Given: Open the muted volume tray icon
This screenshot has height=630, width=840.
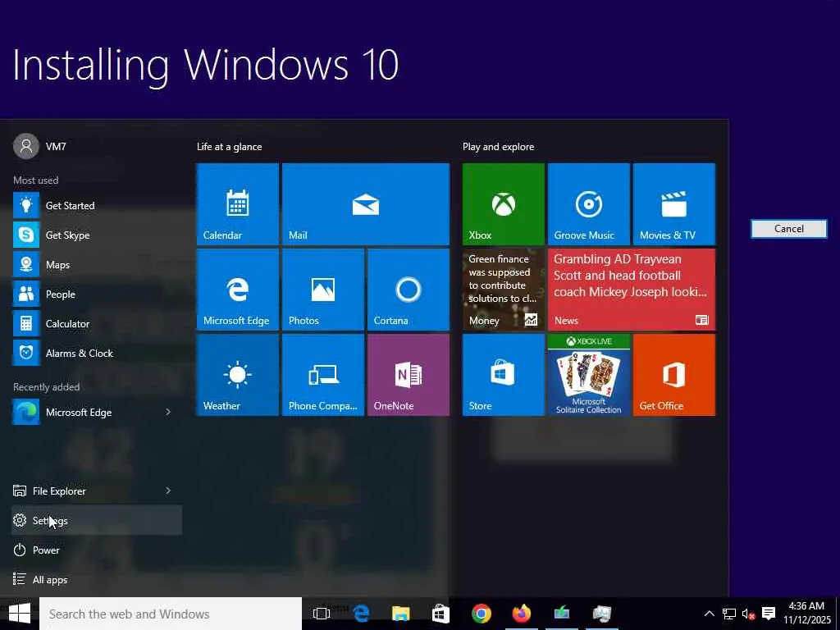Looking at the screenshot, I should [x=748, y=614].
